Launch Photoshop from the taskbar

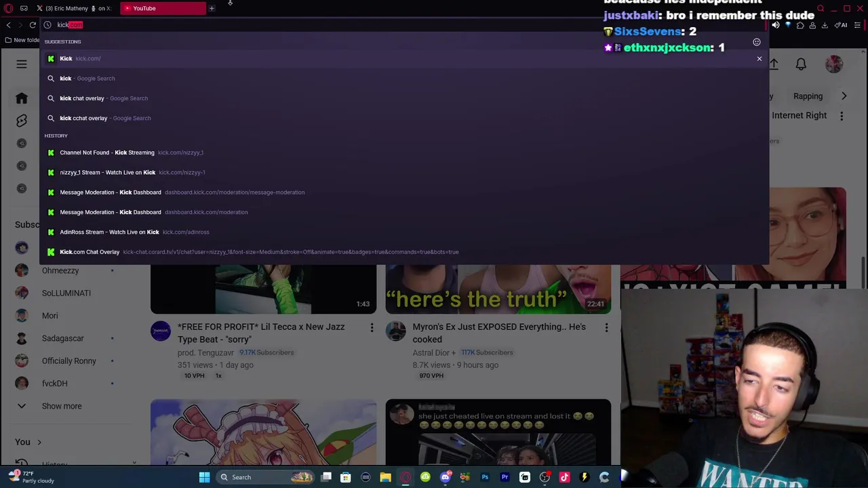pyautogui.click(x=485, y=477)
